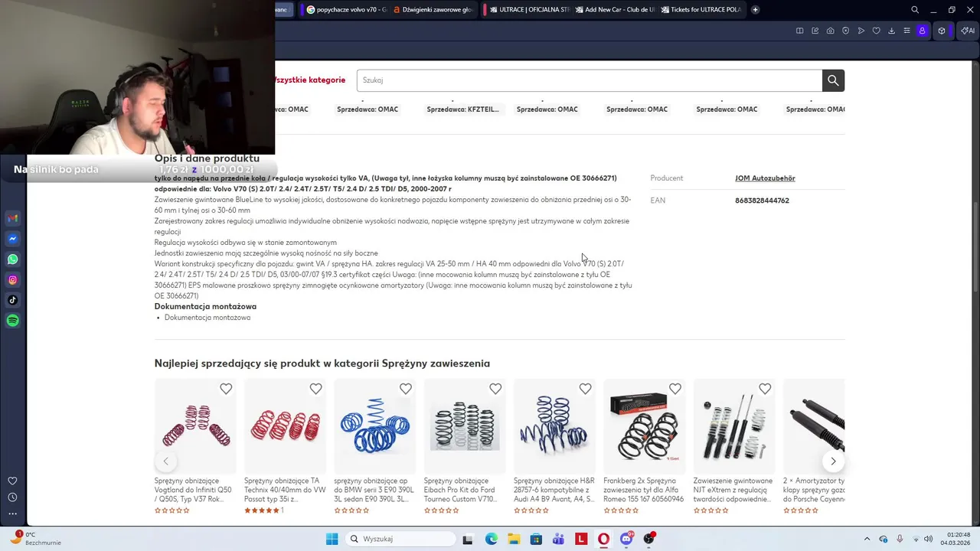
Task: Favorite the Frankberg Alfa Romeo springs
Action: click(x=675, y=389)
